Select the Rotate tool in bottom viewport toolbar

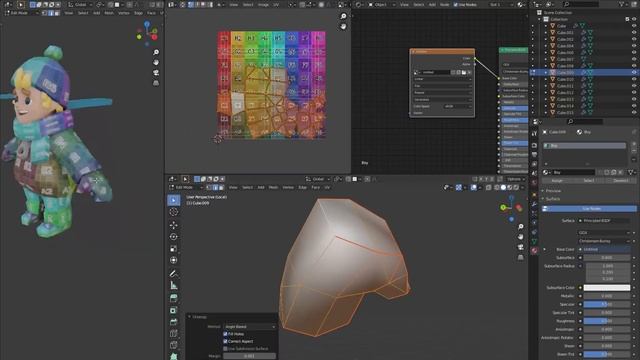click(173, 237)
